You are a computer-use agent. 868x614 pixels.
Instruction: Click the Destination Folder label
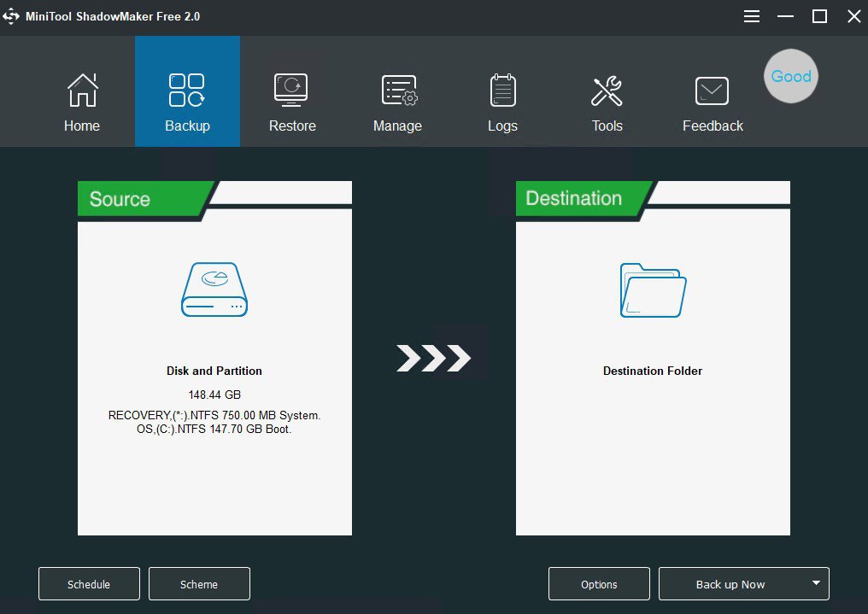[653, 371]
